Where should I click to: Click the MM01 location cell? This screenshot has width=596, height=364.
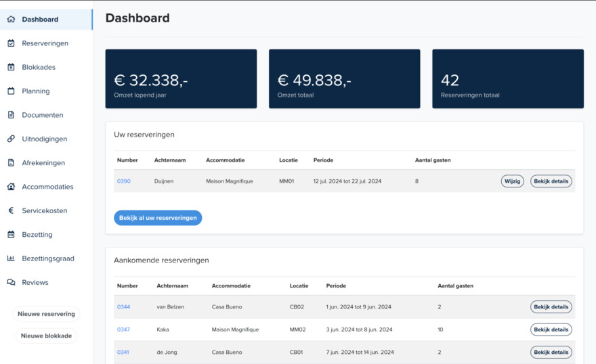(286, 181)
